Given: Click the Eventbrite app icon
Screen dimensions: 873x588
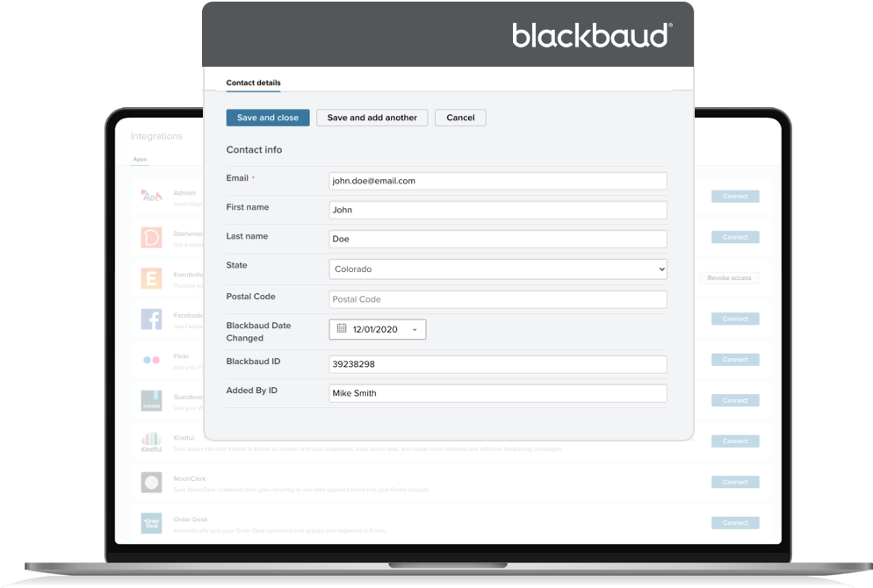Looking at the screenshot, I should click(x=151, y=278).
